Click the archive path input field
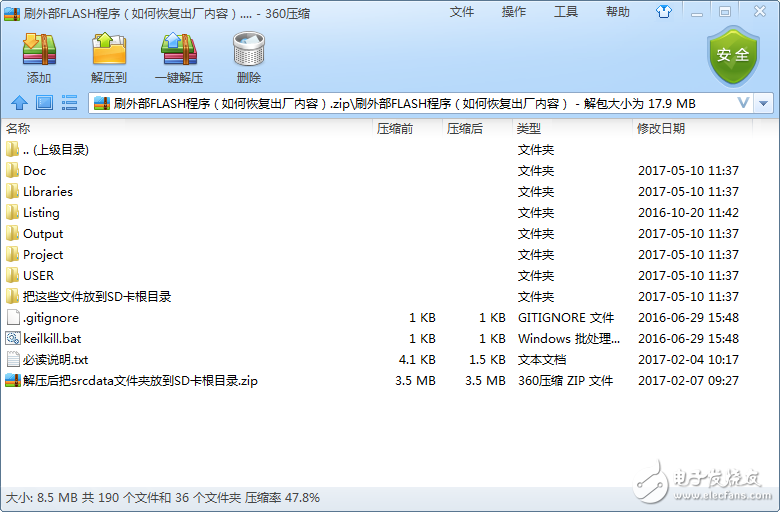This screenshot has width=780, height=512. coord(422,103)
